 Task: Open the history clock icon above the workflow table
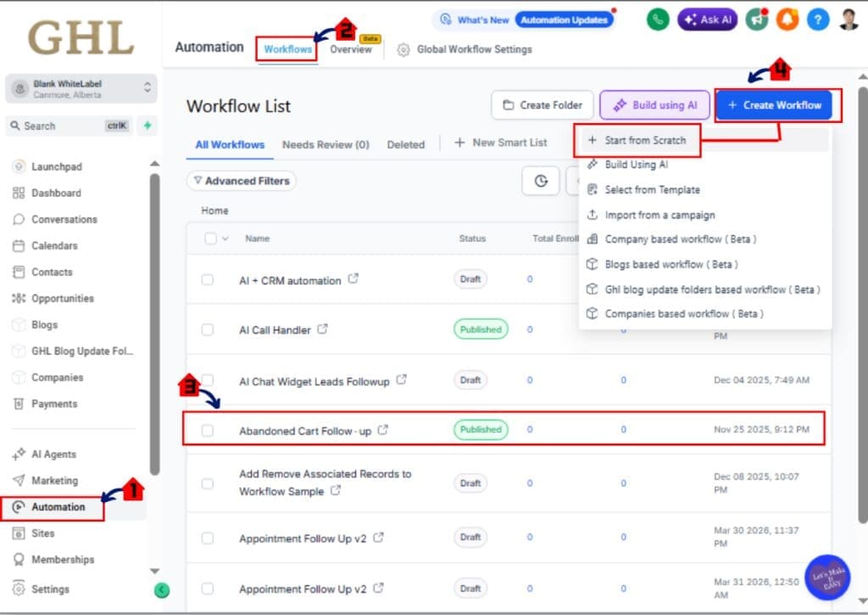click(540, 181)
